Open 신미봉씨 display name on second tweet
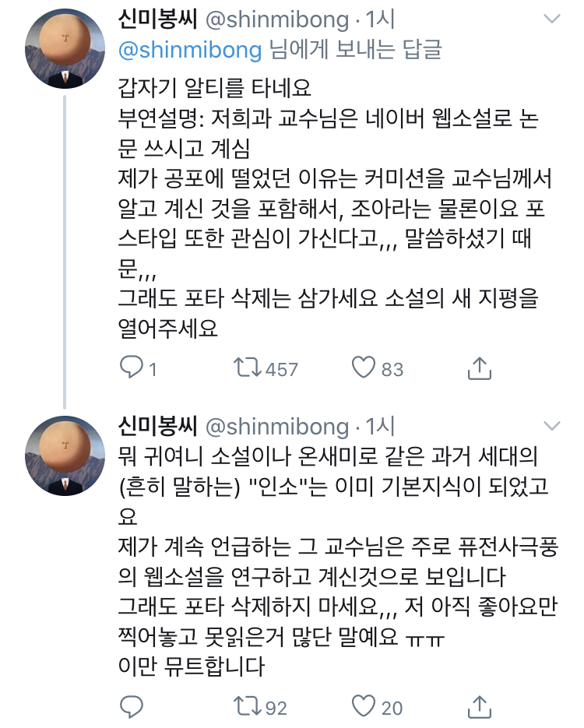Screen dimensions: 584x728 (x=159, y=426)
